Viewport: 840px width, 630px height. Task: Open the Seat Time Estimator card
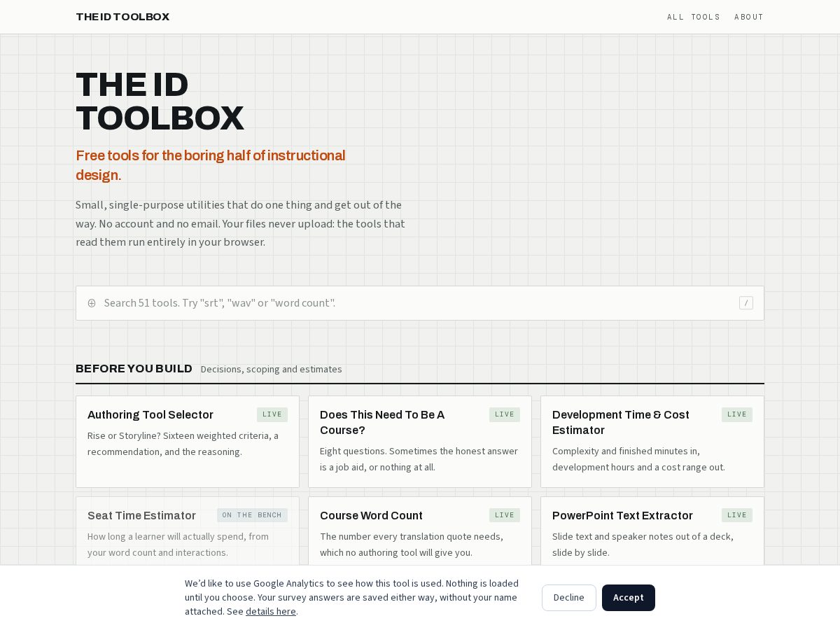click(x=188, y=531)
